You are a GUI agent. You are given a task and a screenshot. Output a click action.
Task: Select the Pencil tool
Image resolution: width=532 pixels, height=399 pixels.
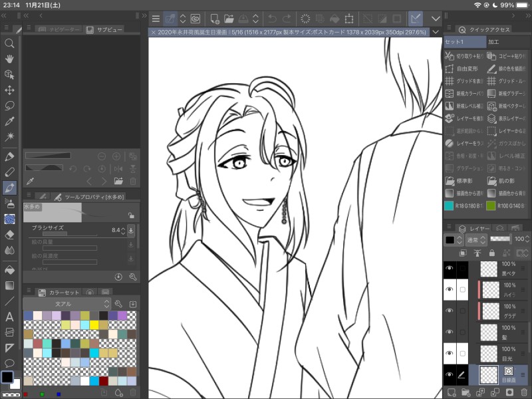click(9, 172)
